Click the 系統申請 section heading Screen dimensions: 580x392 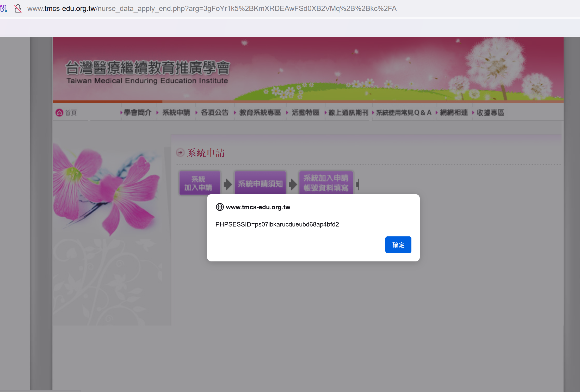(206, 153)
